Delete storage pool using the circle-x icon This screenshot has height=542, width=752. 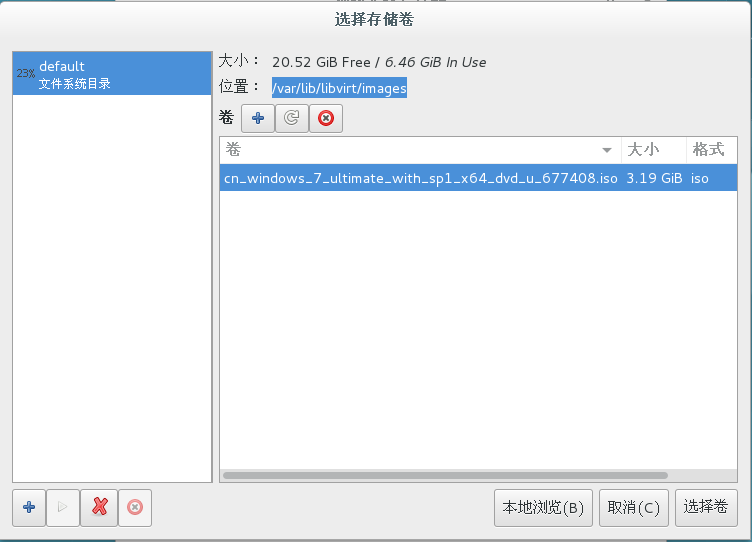tap(135, 507)
